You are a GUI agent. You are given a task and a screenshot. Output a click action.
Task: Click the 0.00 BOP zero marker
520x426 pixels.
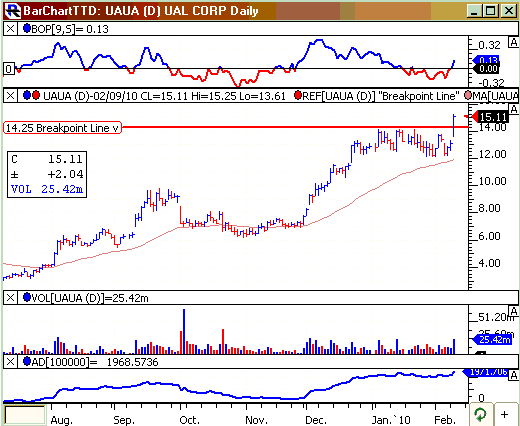pyautogui.click(x=487, y=69)
